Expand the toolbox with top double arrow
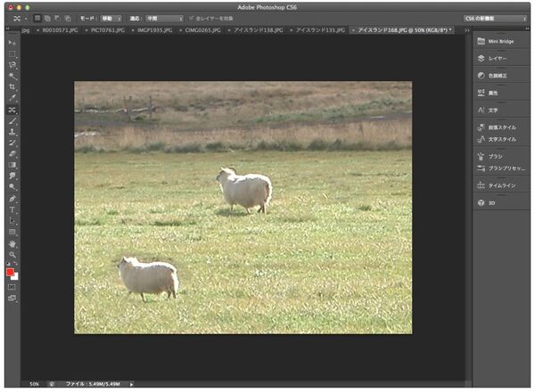535x392 pixels. (7, 29)
